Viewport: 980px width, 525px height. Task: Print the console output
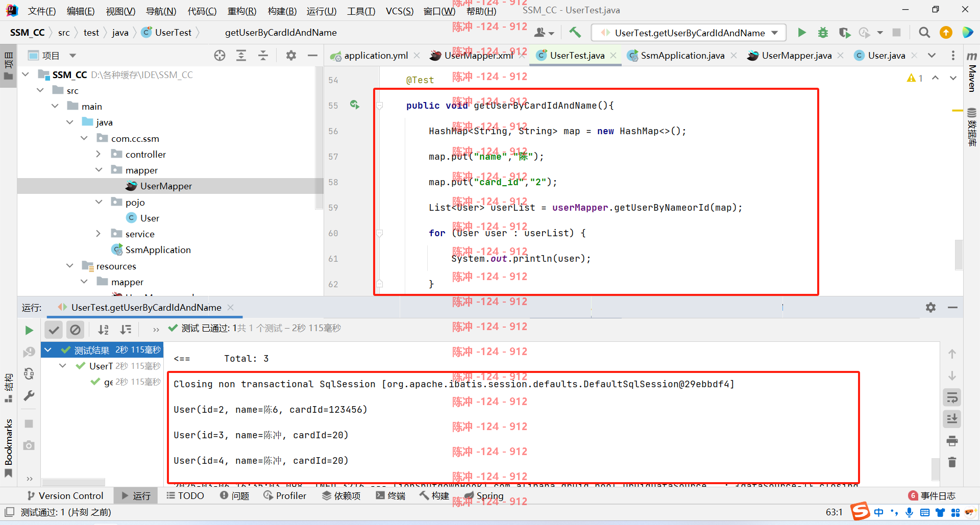952,441
